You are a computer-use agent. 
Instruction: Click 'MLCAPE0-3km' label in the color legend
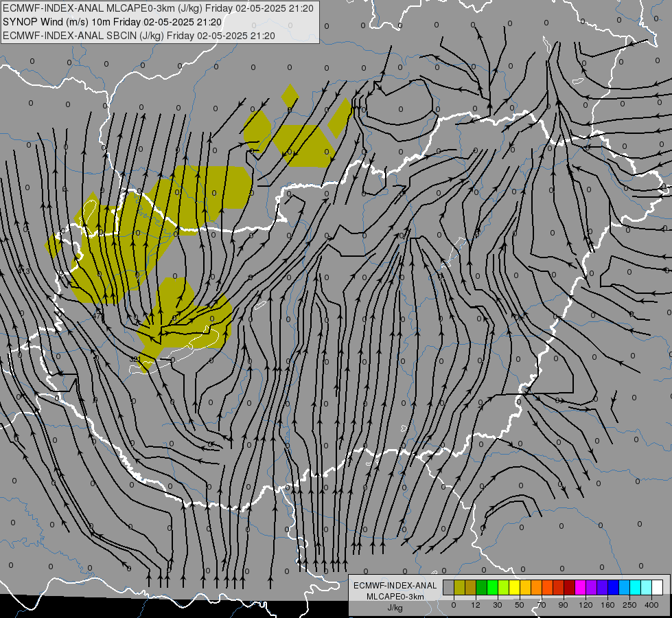(395, 597)
